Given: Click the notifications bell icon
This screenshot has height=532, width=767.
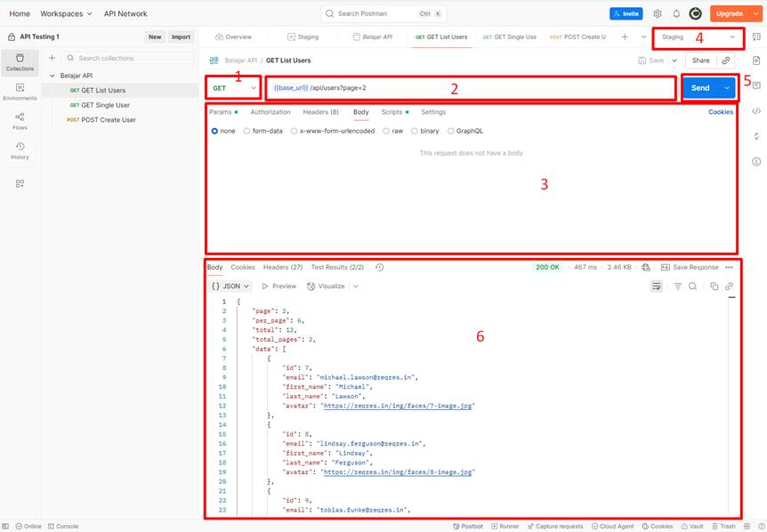Looking at the screenshot, I should [676, 13].
